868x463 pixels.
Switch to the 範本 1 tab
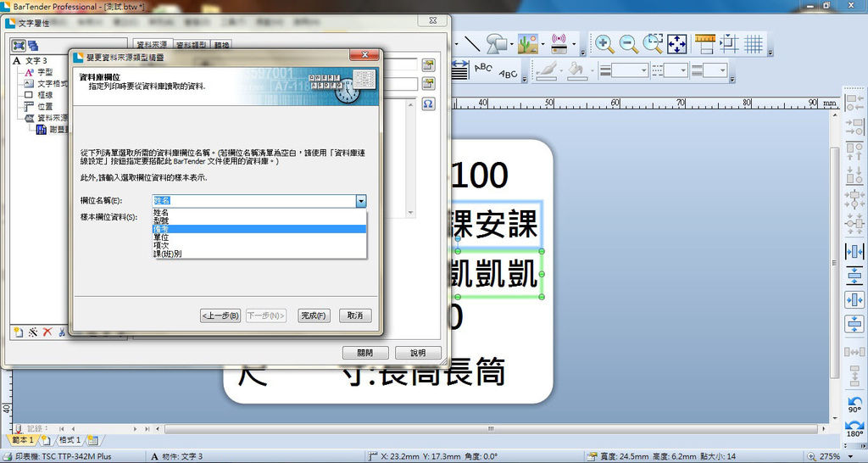tap(23, 440)
